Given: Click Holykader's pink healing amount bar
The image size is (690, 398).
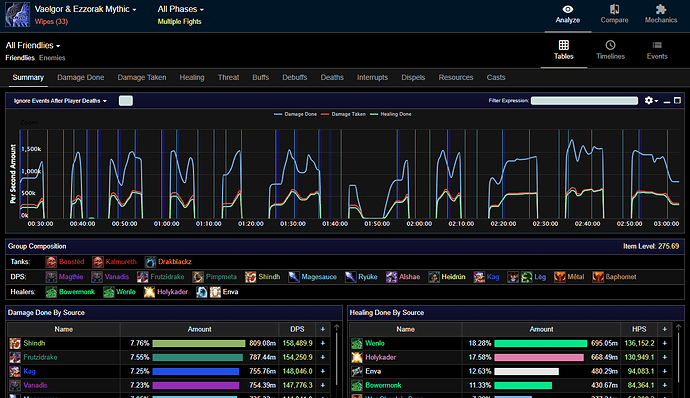Looking at the screenshot, I should [540, 357].
